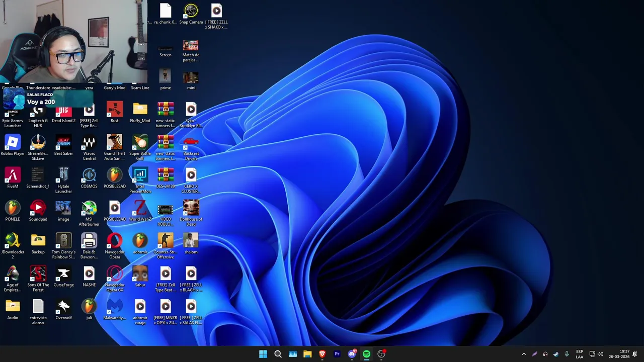The image size is (644, 362).
Task: Open the ESP LAA language selector
Action: tap(580, 354)
